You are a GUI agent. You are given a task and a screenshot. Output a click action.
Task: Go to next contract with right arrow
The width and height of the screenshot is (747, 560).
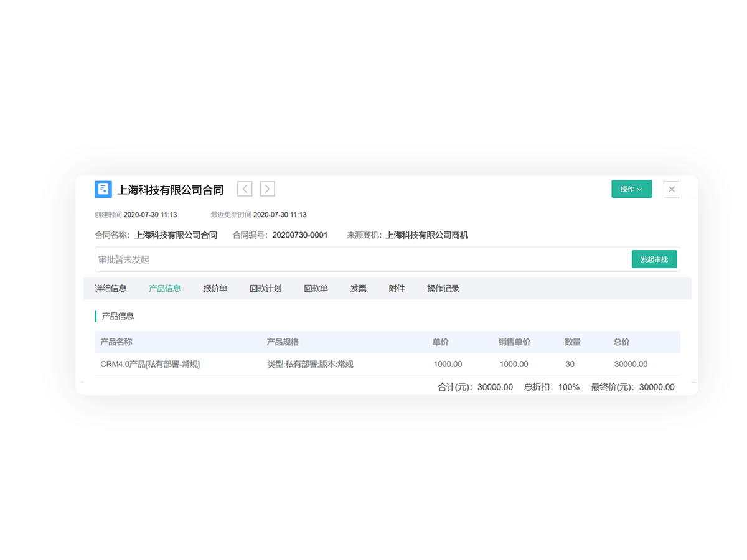268,189
